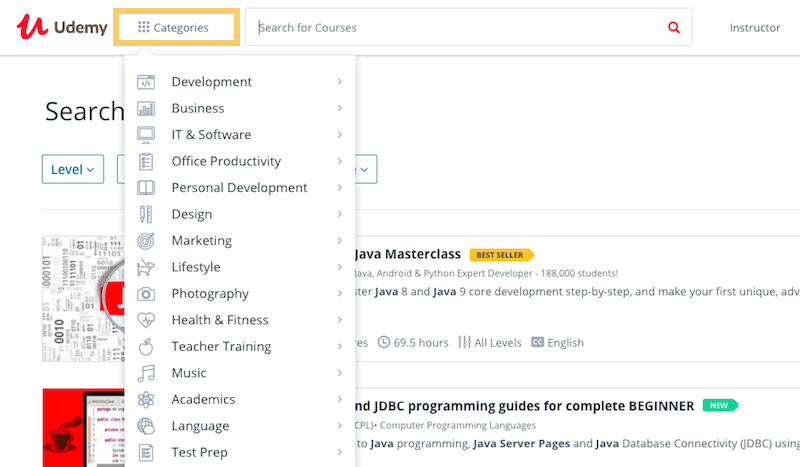Screen dimensions: 800x467
Task: Choose Lifestyle from the categories list
Action: (240, 267)
